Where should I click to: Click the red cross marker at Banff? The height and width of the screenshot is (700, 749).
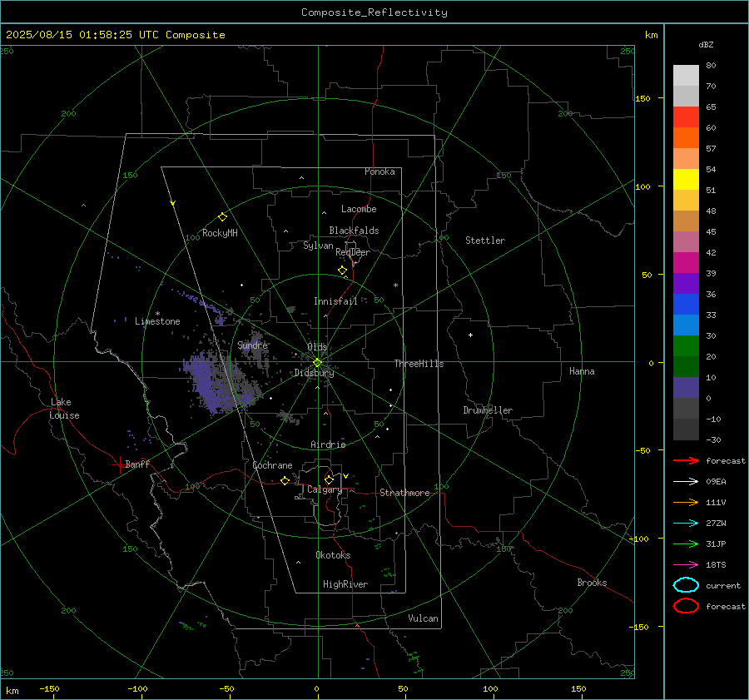coord(119,464)
